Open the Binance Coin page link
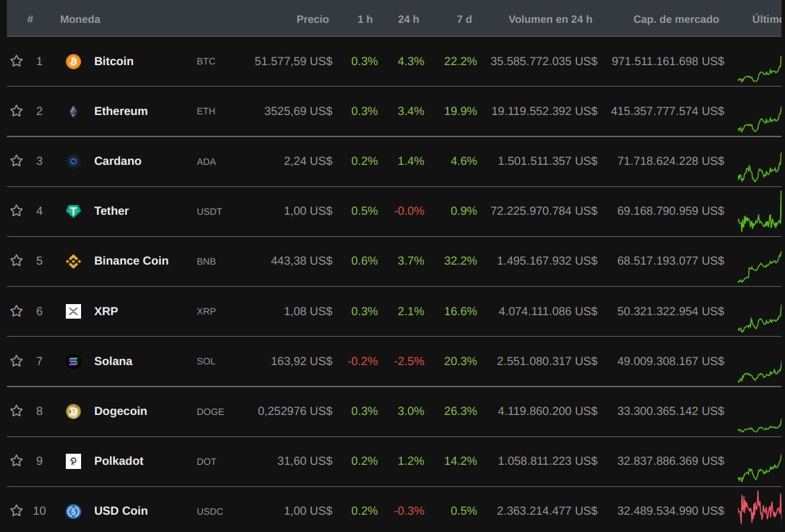 point(131,260)
